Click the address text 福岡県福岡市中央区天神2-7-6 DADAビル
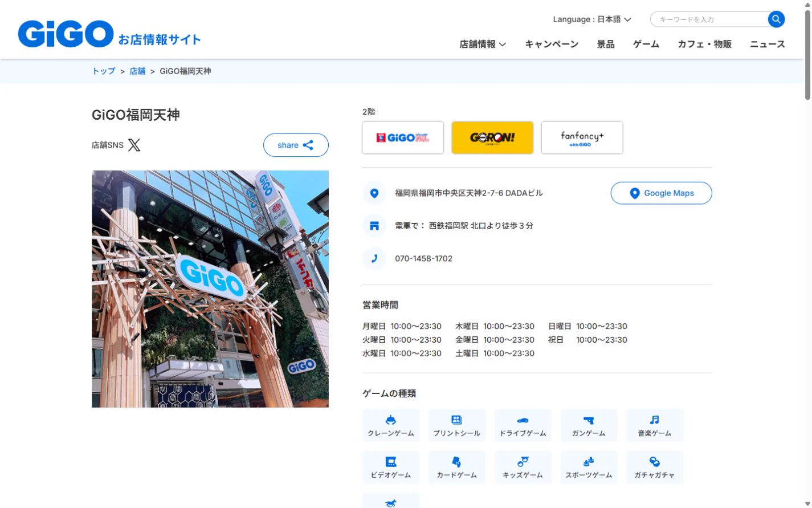The image size is (812, 508). tap(469, 193)
